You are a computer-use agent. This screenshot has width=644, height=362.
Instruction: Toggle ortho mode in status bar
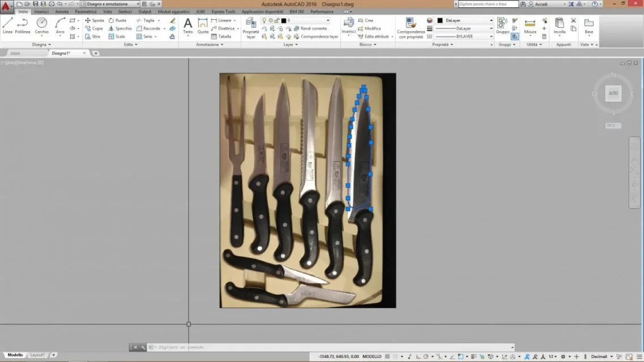click(x=417, y=357)
